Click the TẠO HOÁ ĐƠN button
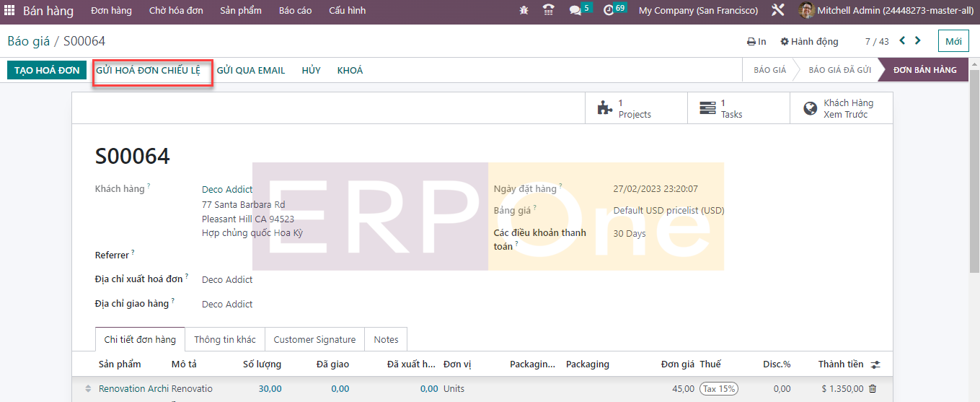Viewport: 980px width, 402px height. 47,70
